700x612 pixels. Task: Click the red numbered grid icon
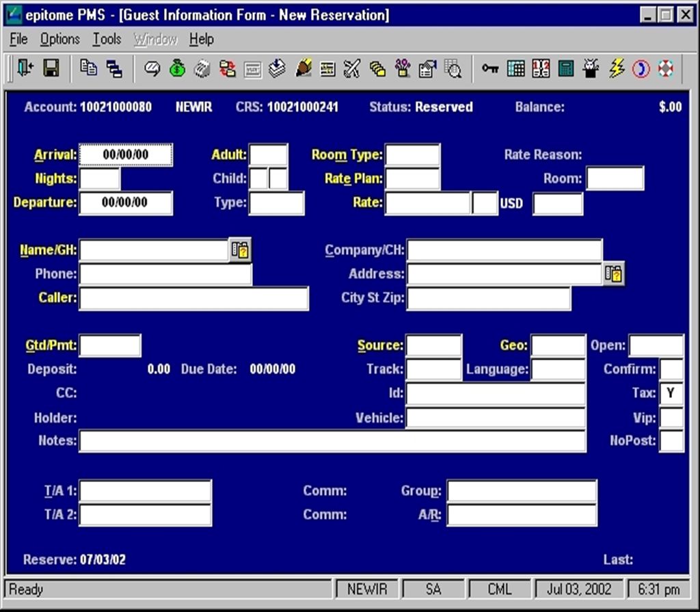point(541,69)
